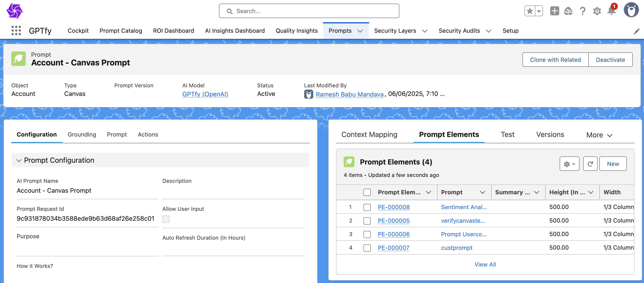
Task: Focus the global Search field
Action: 309,11
